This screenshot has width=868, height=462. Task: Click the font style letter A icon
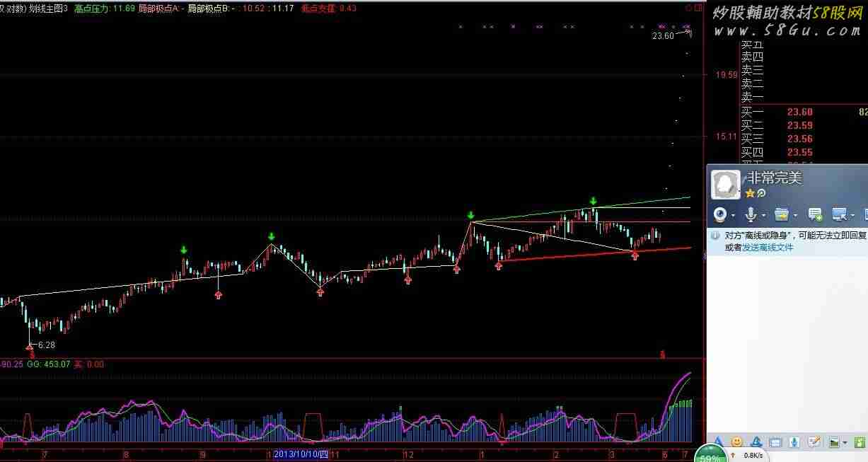(717, 442)
